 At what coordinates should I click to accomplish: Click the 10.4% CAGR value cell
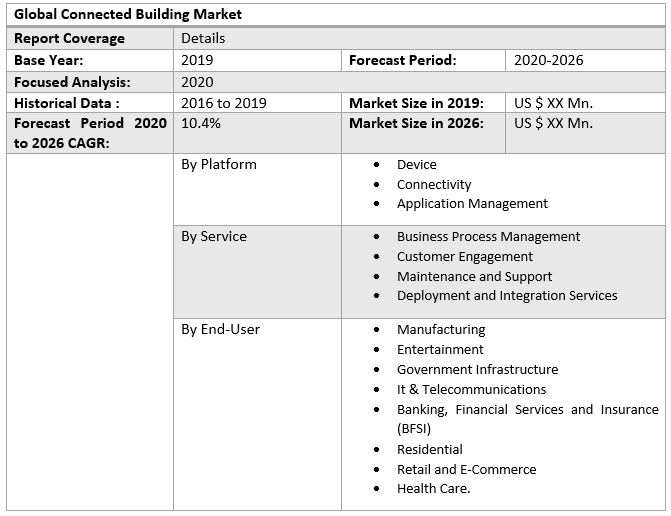[201, 123]
